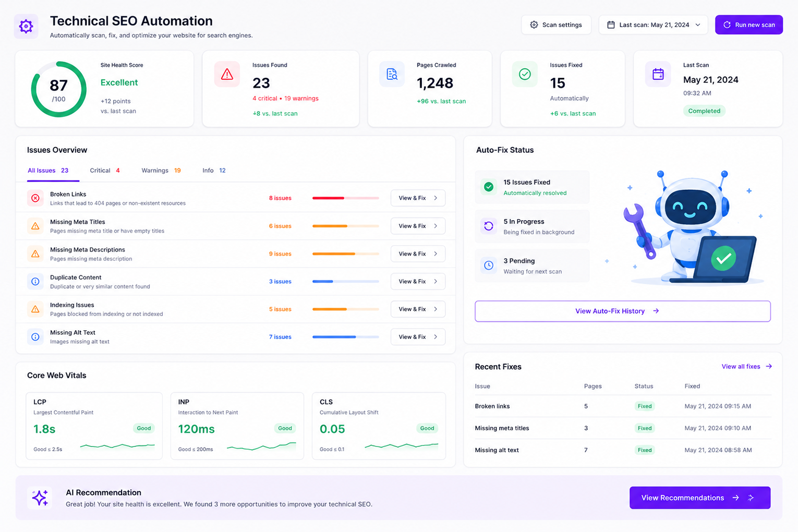
Task: Click the AI Recommendation sparkle icon
Action: [x=40, y=498]
